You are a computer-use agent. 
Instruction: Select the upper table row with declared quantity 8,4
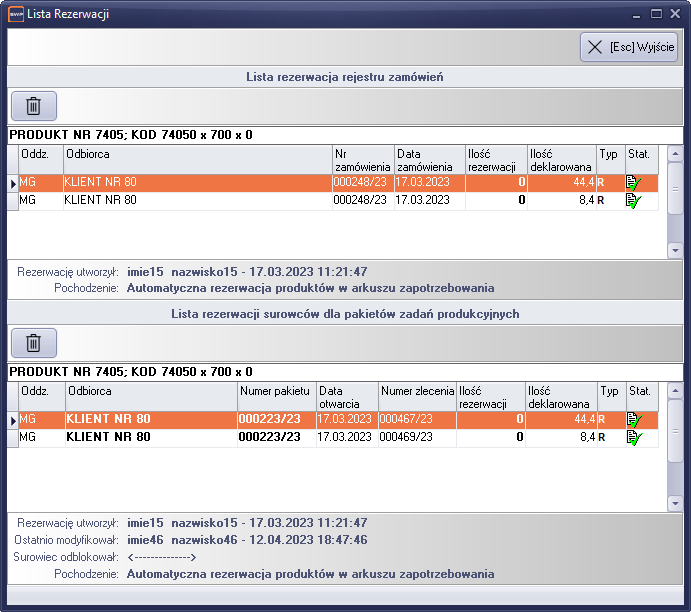pos(300,200)
